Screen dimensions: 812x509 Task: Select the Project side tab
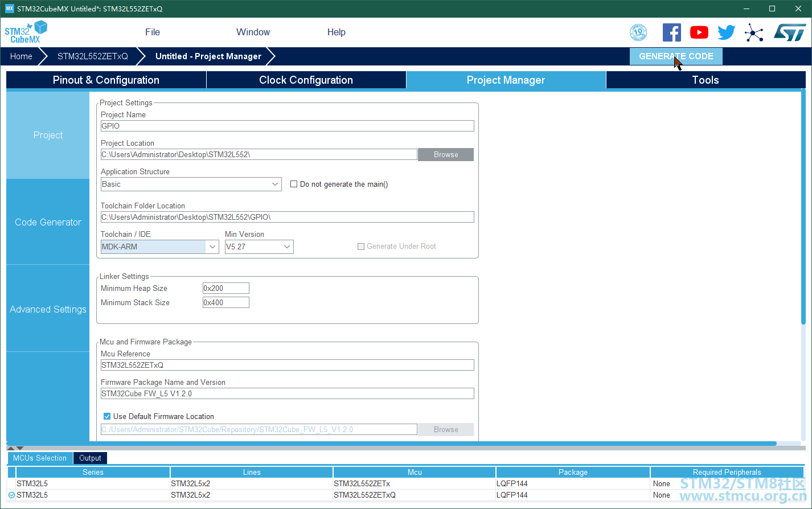(x=48, y=136)
